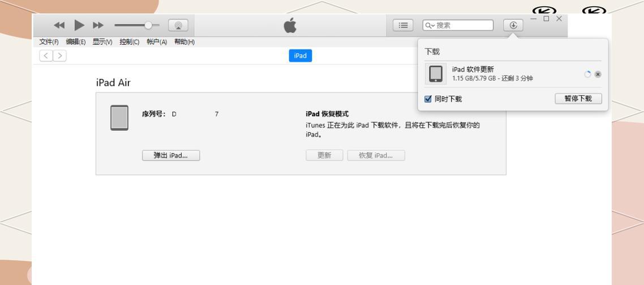Open the AirPlay output icon

[x=178, y=25]
